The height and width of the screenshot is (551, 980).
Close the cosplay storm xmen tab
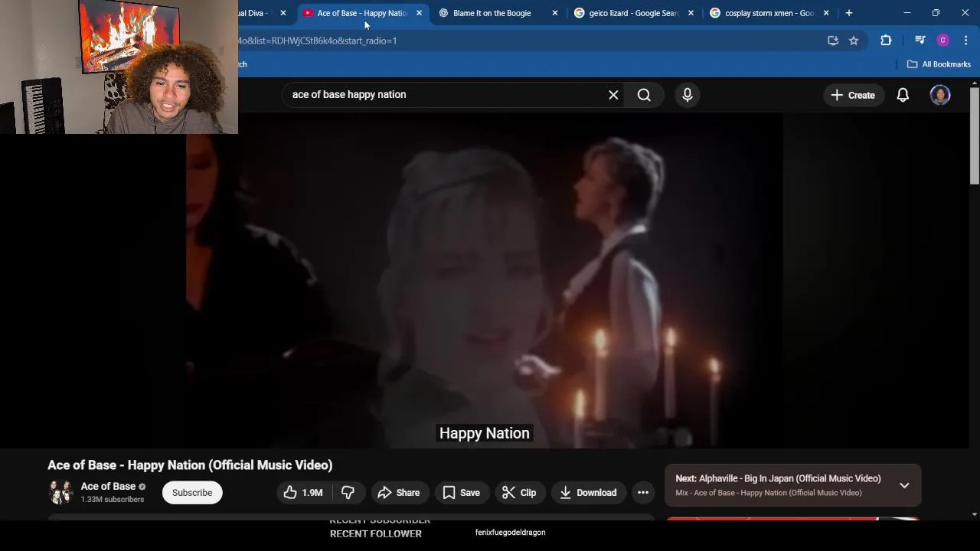point(826,13)
